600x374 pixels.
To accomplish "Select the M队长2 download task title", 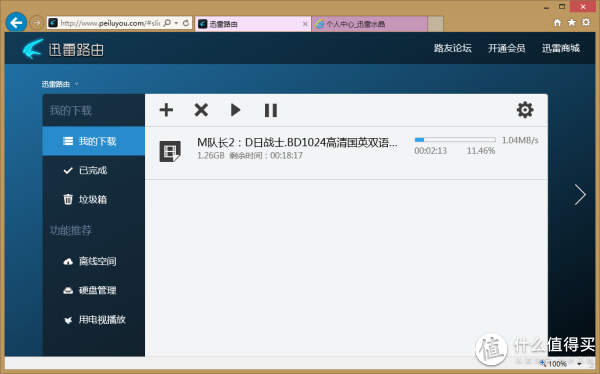I will coord(297,142).
